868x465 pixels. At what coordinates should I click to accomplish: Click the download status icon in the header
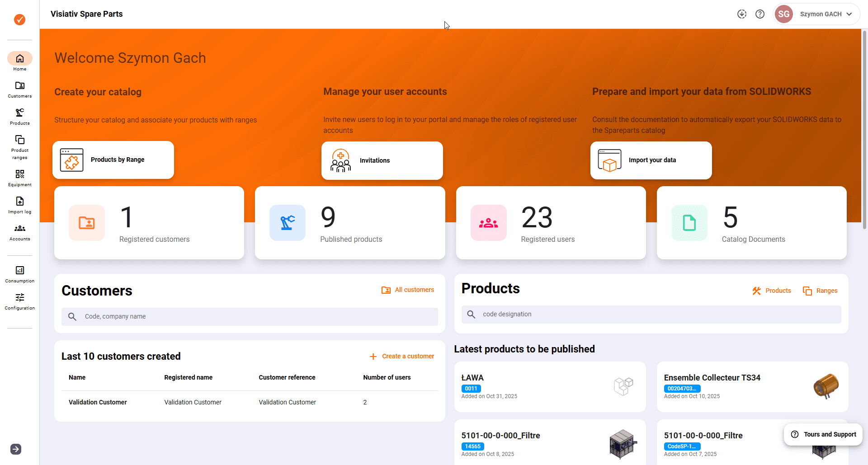[x=742, y=14]
